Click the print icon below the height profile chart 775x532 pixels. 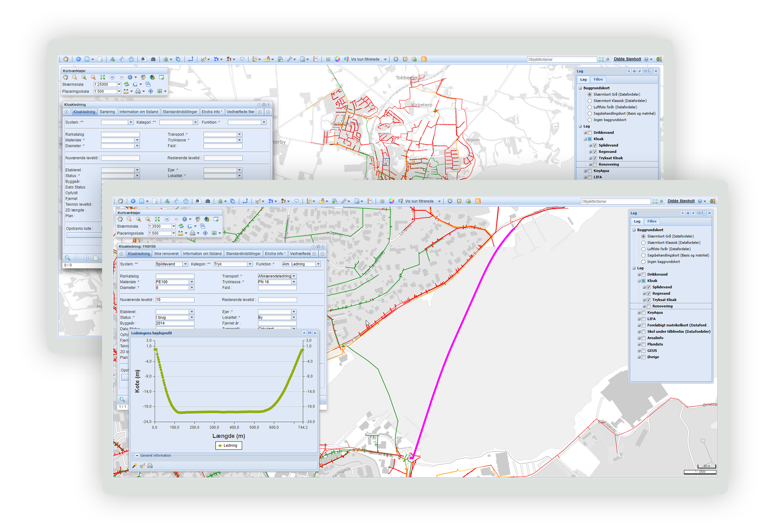pos(150,465)
